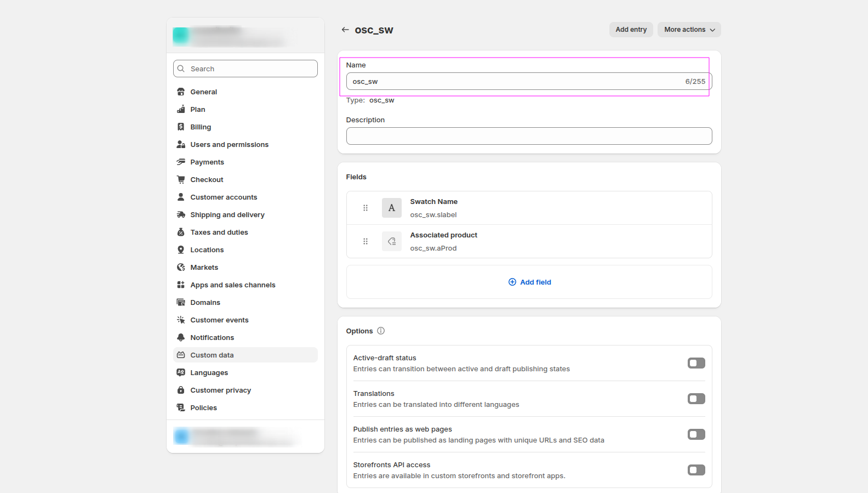Go back using the arrow beside osc_sw
This screenshot has width=868, height=493.
coord(345,30)
